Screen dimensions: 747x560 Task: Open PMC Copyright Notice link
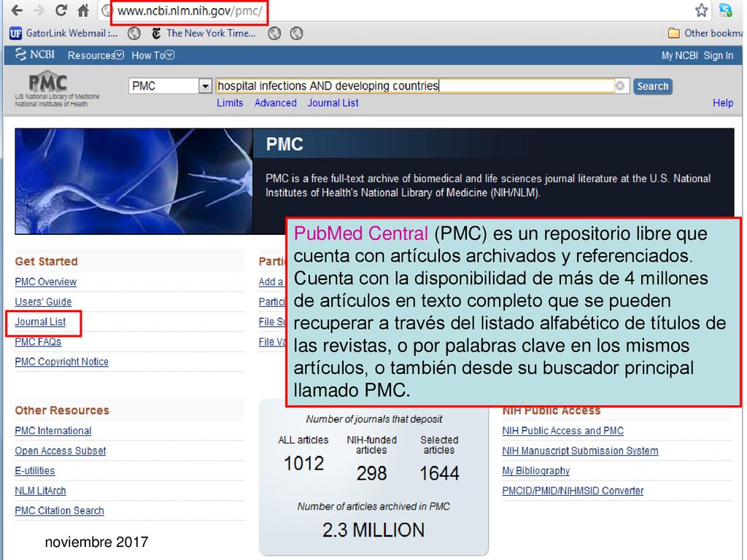click(x=61, y=362)
